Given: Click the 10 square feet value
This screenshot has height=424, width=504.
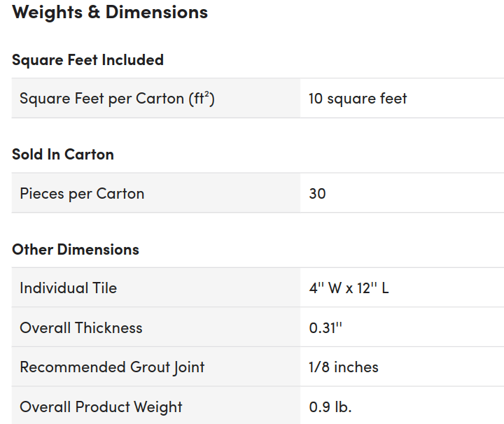Looking at the screenshot, I should pyautogui.click(x=358, y=99).
